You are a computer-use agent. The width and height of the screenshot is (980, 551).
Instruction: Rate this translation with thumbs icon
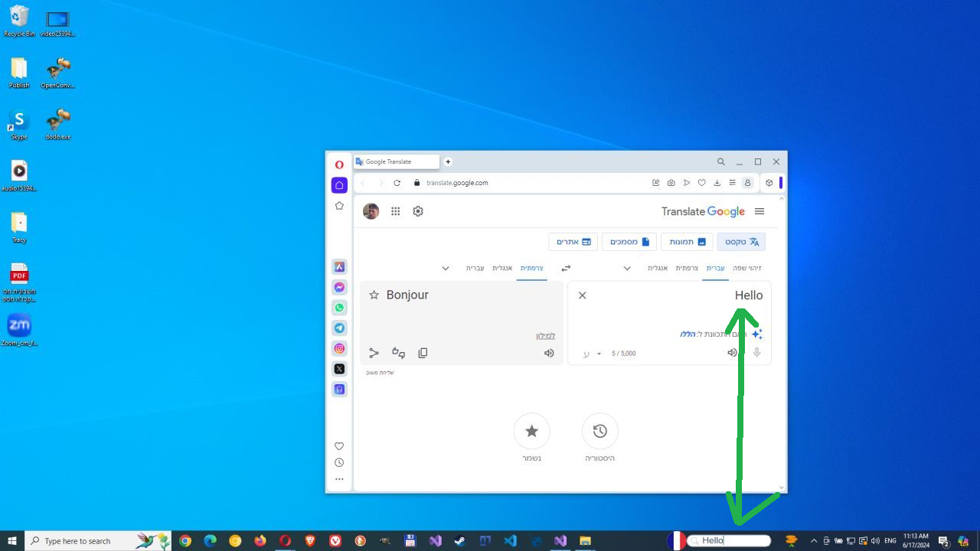pos(398,353)
